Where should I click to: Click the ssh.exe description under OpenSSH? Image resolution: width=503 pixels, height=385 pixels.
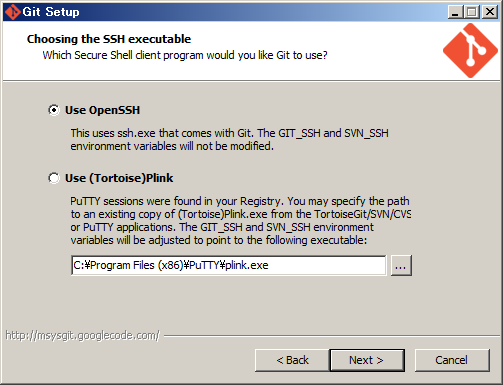[229, 140]
